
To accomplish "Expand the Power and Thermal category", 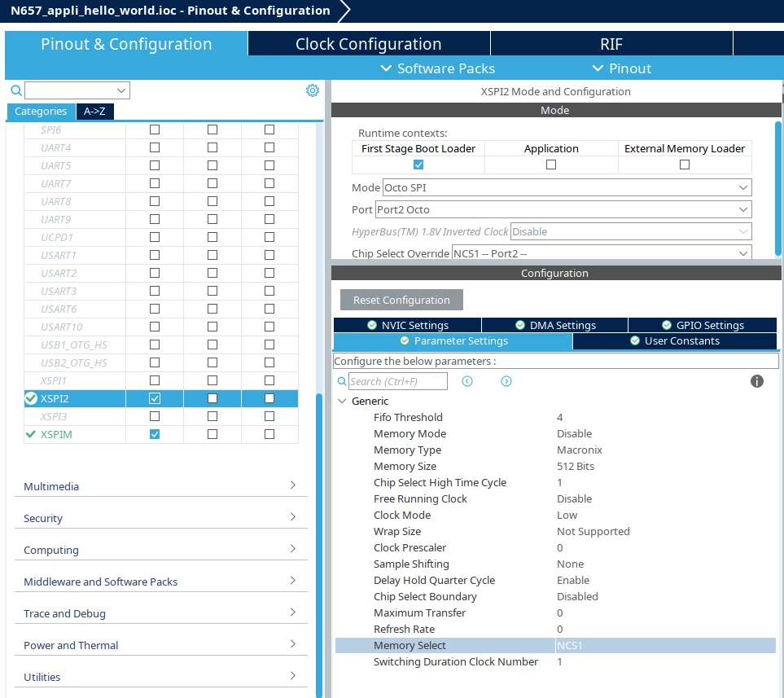I will coord(161,645).
